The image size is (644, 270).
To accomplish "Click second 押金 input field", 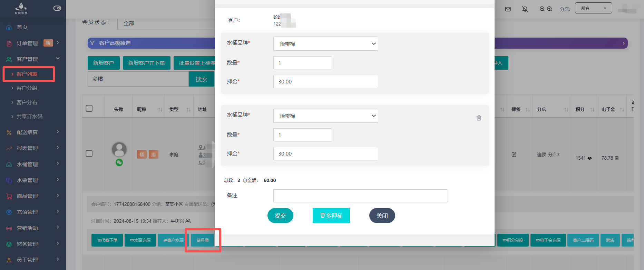I will (x=325, y=153).
